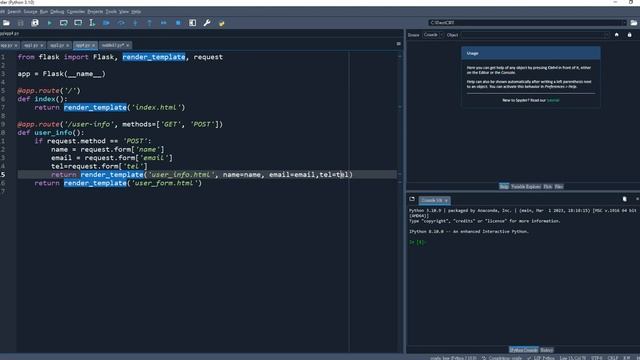Click code line 'app = Flask(__name__)'
The width and height of the screenshot is (640, 360).
click(62, 74)
